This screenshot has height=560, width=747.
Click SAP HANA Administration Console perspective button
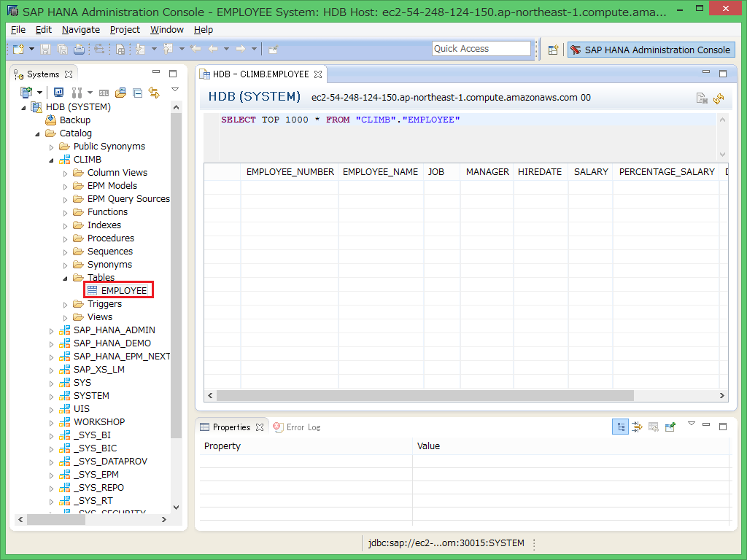click(x=651, y=50)
